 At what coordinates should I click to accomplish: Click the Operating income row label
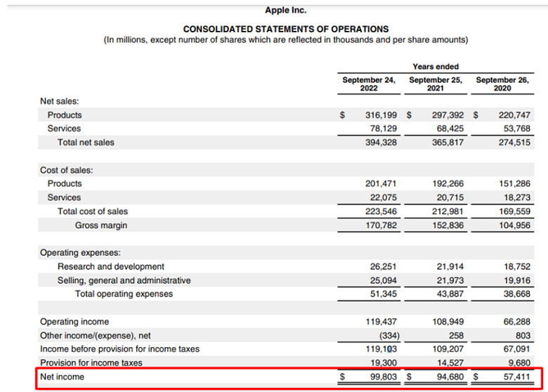[x=74, y=322]
